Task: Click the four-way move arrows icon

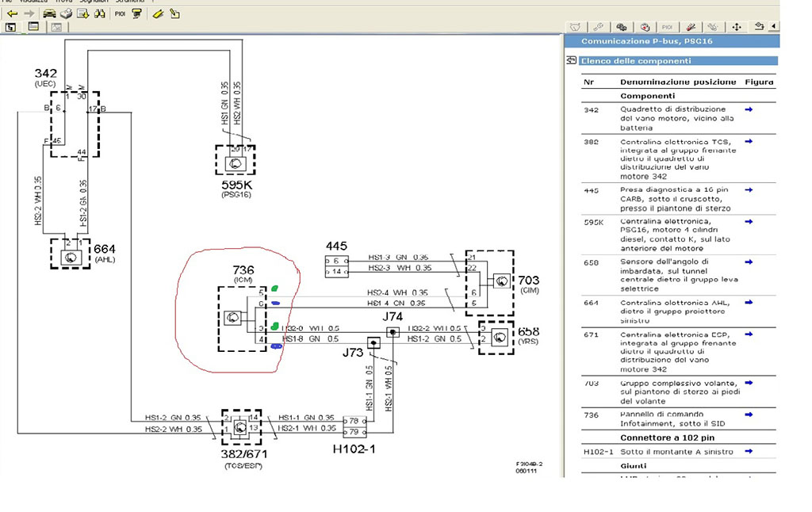Action: (737, 27)
